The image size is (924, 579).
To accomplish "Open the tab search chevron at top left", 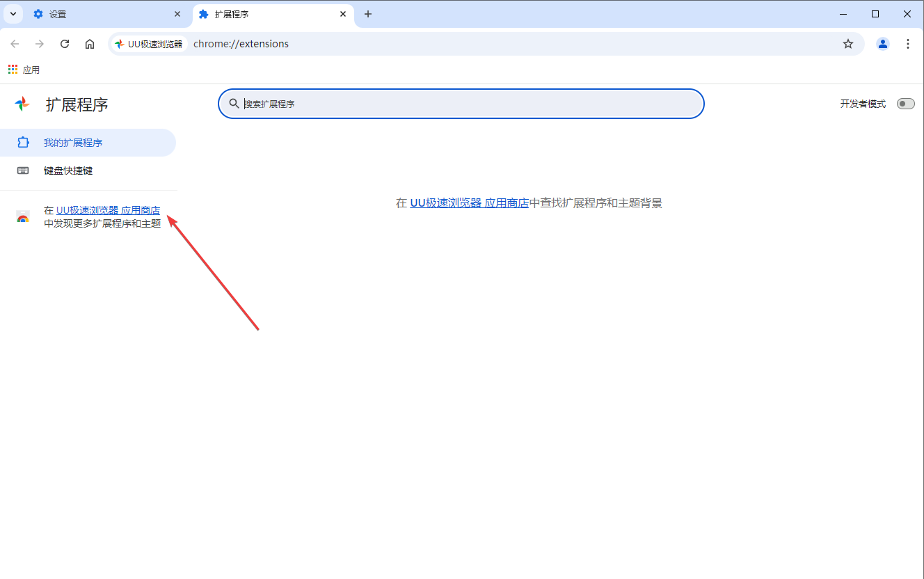I will click(13, 14).
